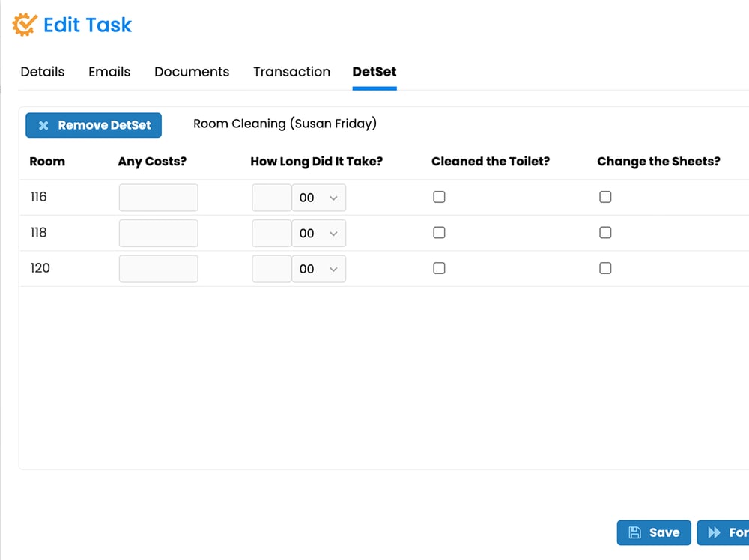Enable Change the Sheets for room 118
Screen dimensions: 749x560
[x=605, y=232]
